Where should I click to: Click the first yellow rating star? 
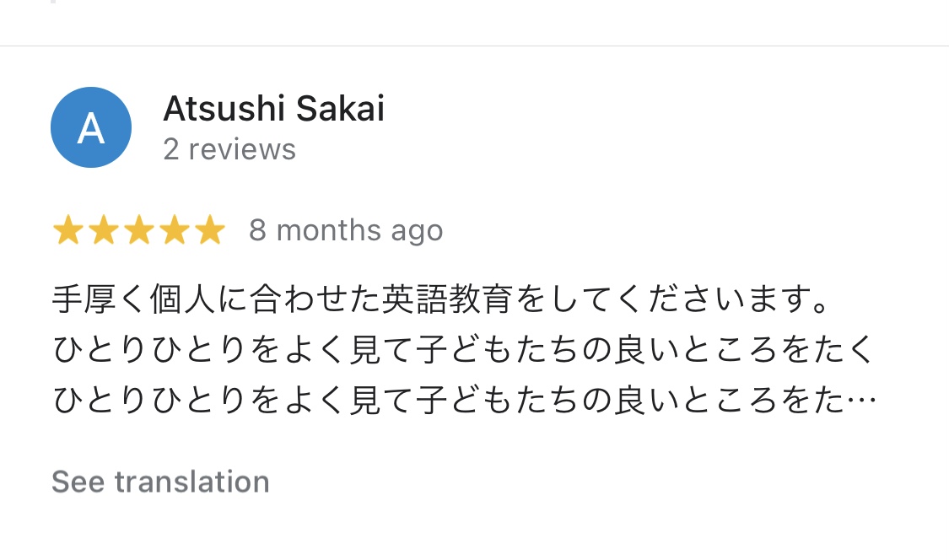click(67, 230)
